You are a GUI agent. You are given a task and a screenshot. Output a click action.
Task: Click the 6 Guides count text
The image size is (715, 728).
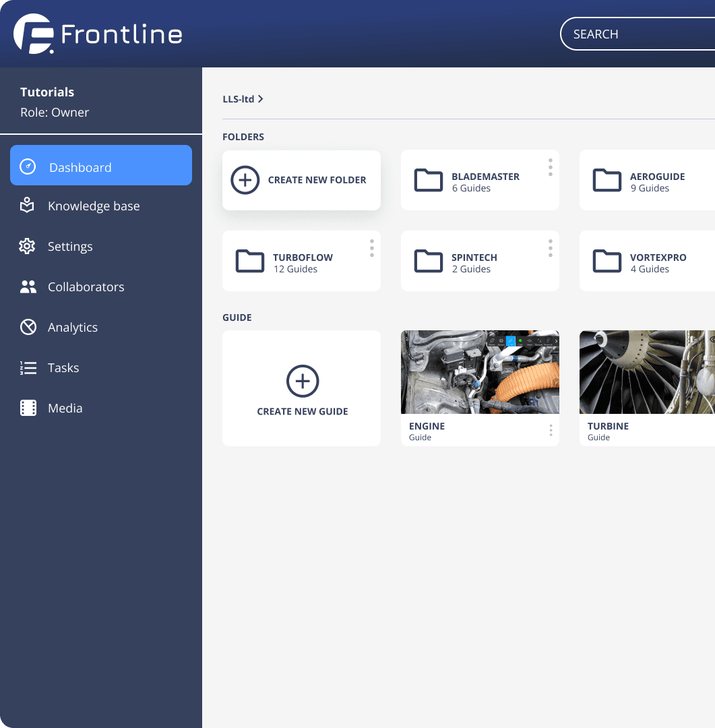point(471,189)
